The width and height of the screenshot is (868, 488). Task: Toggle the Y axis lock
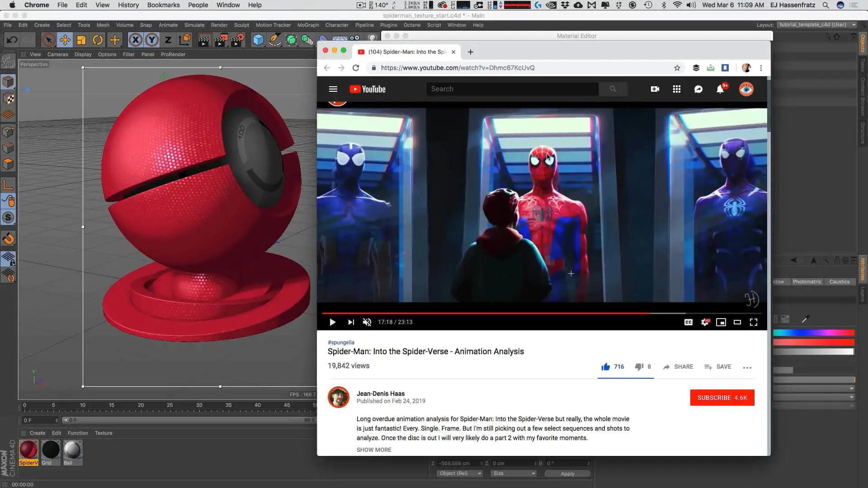point(152,40)
